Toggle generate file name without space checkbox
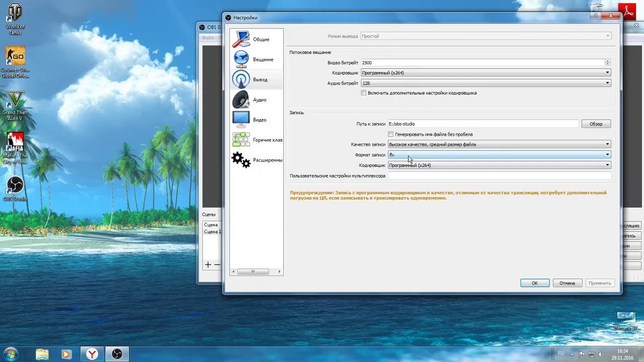The width and height of the screenshot is (644, 362). (391, 134)
